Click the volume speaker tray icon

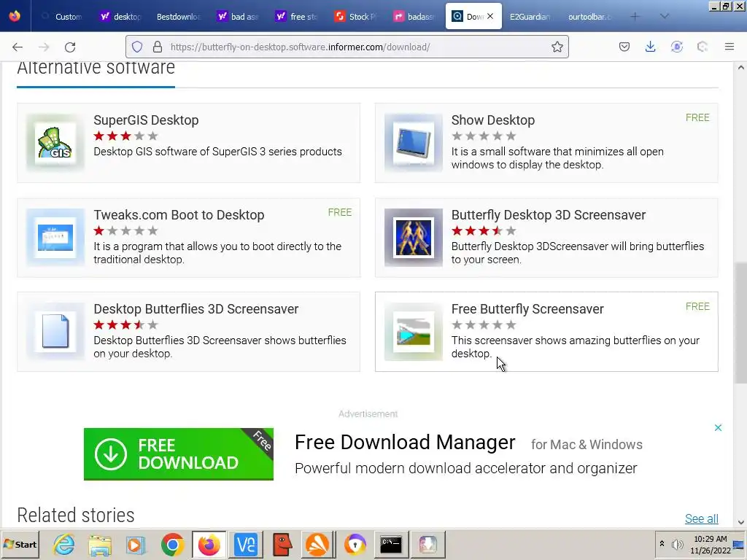click(x=677, y=544)
